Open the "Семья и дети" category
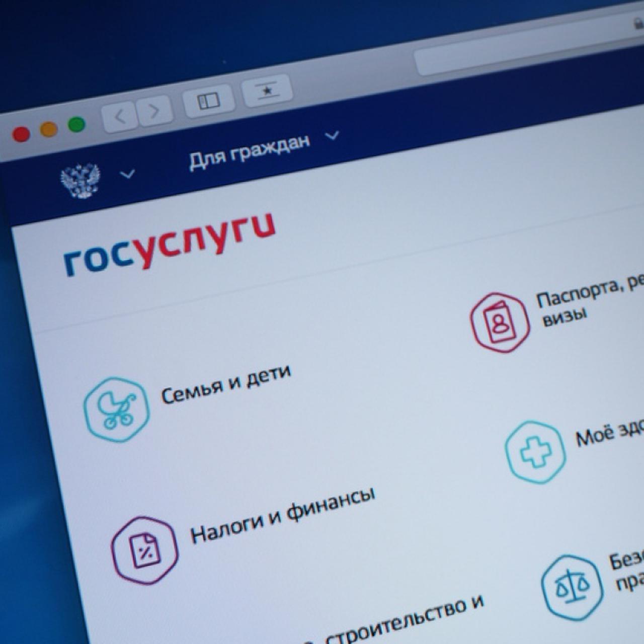 pos(226,384)
